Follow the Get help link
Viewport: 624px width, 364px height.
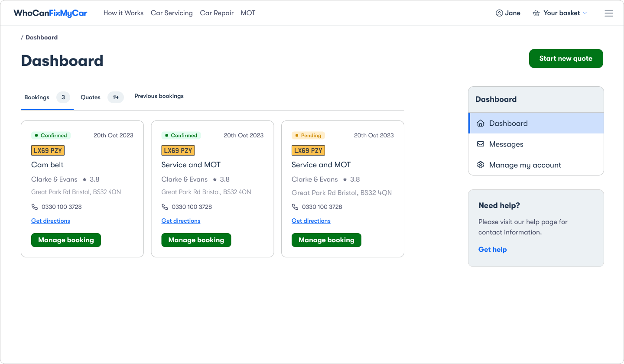pos(492,249)
